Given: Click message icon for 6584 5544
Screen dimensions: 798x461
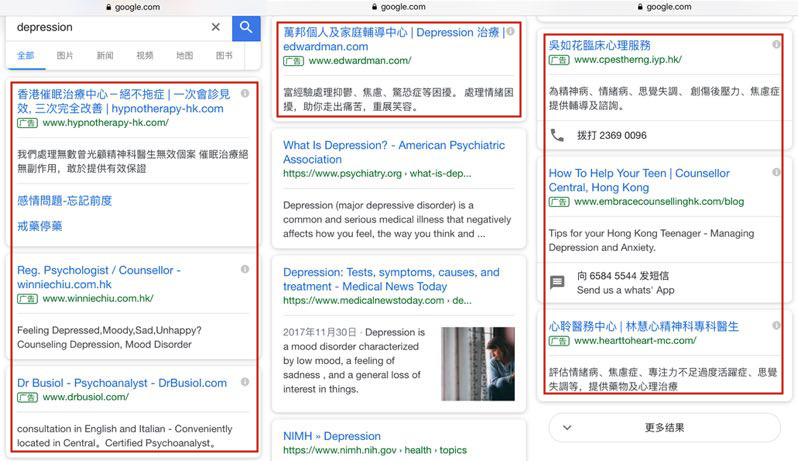Looking at the screenshot, I should [558, 282].
